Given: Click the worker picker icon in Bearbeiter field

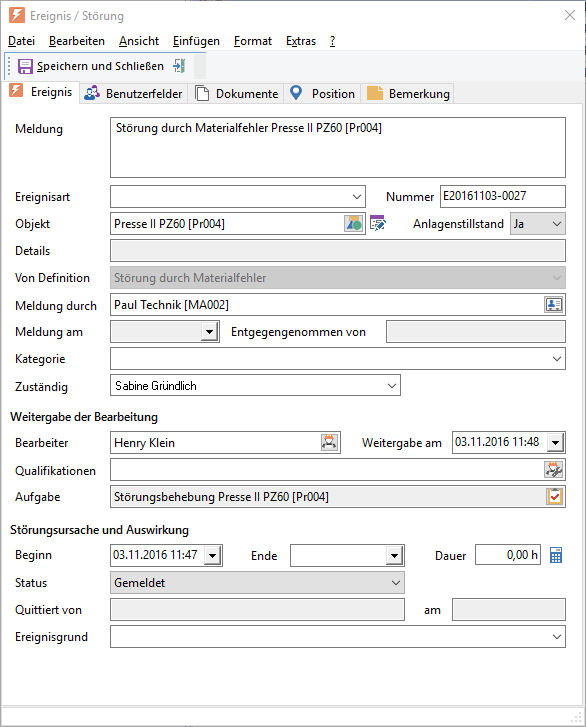Looking at the screenshot, I should pyautogui.click(x=329, y=442).
